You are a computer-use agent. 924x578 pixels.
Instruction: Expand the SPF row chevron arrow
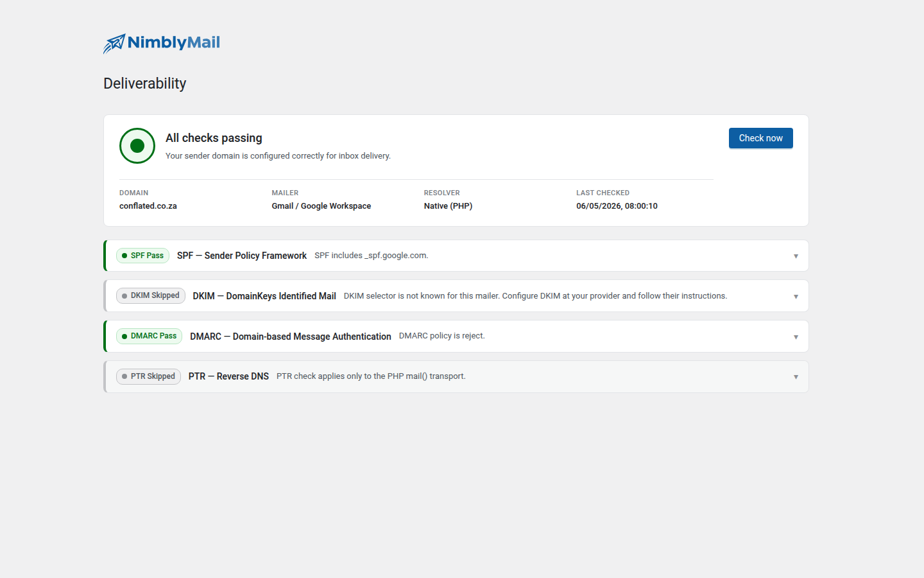coord(796,256)
